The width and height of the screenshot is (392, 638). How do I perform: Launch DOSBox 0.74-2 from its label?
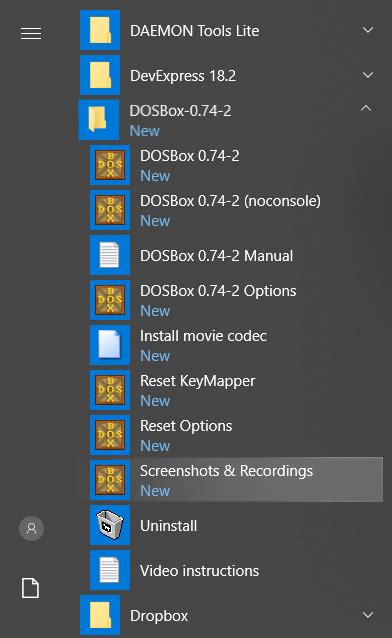(190, 156)
